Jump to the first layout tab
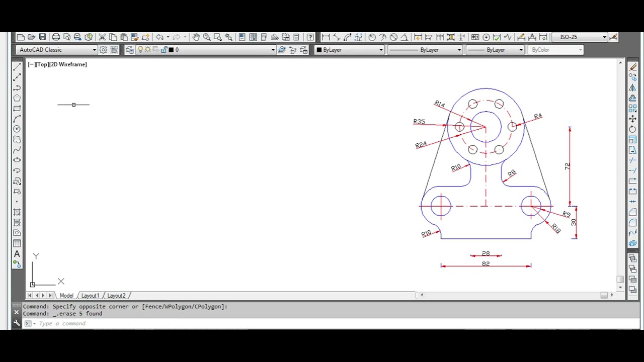Screen dimensions: 644x362 click(30, 296)
